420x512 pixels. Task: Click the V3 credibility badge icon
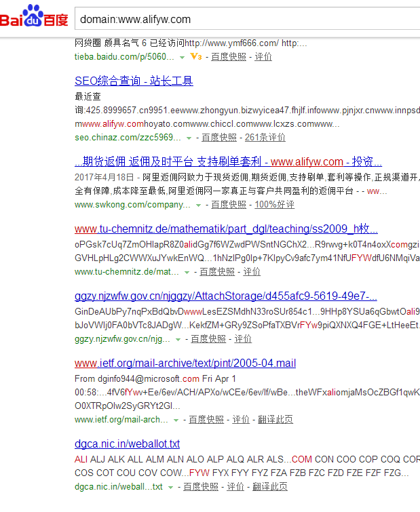click(x=196, y=56)
